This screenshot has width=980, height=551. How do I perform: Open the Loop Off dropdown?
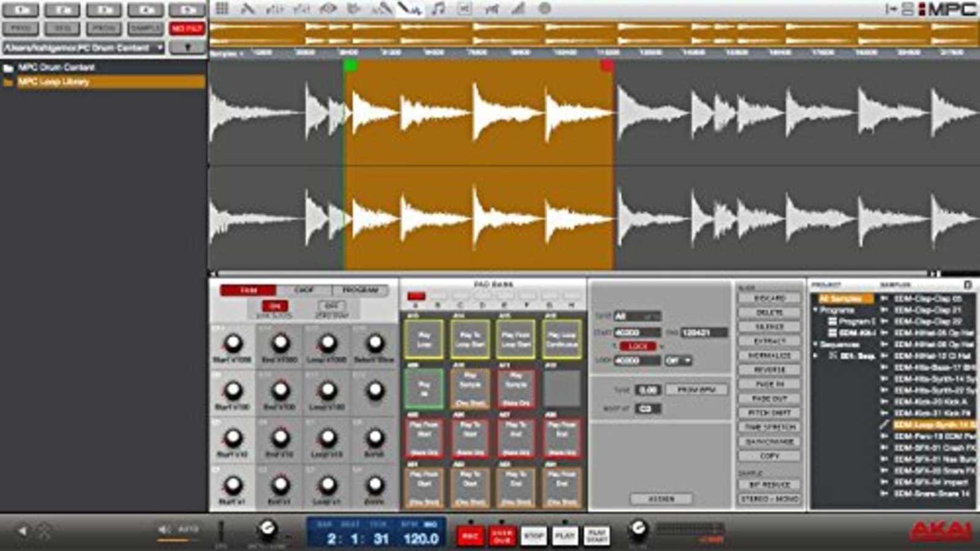[x=679, y=361]
